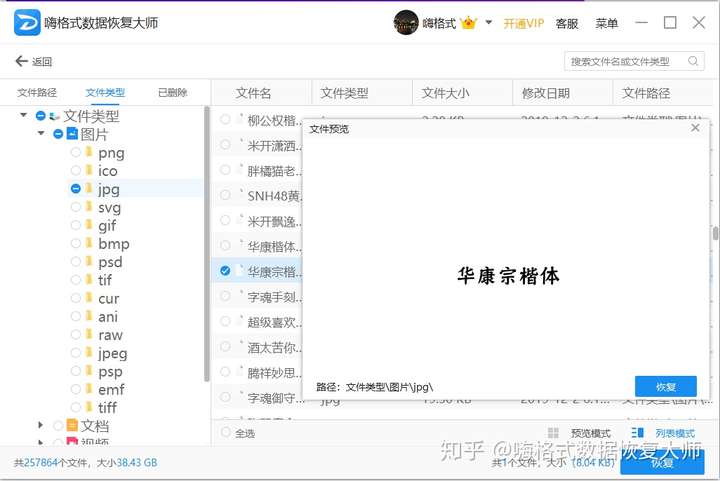
Task: Click the user avatar picture
Action: coord(406,22)
